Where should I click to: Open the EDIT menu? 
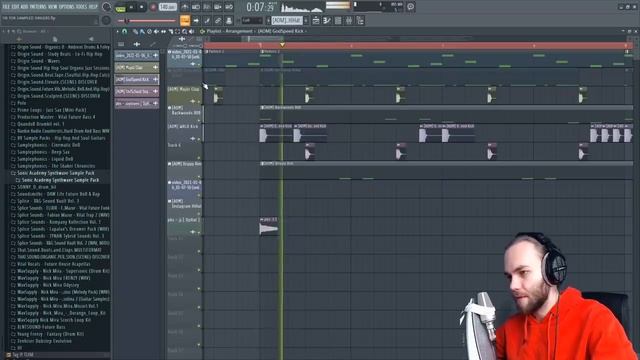coord(16,7)
